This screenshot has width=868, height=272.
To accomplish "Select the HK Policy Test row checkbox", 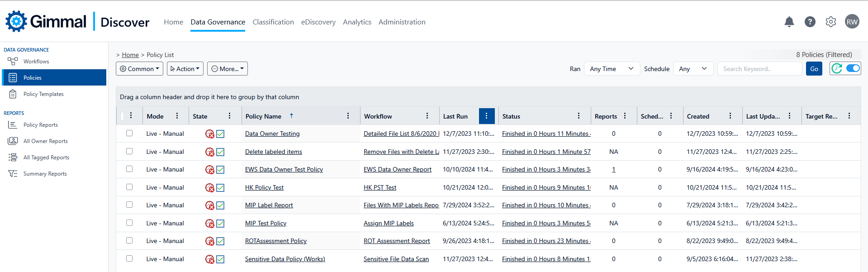I will pyautogui.click(x=129, y=187).
